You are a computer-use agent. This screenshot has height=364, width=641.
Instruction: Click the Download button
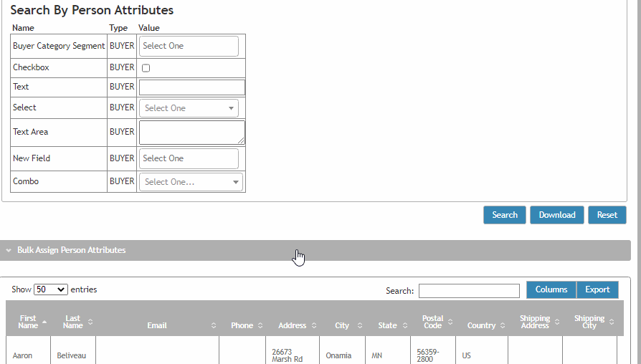[557, 215]
